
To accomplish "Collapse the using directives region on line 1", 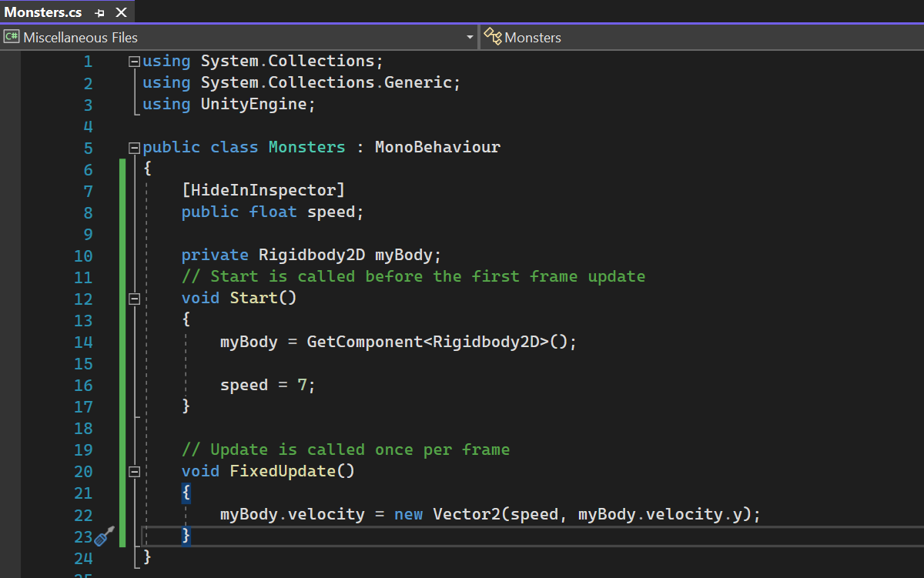I will [134, 60].
